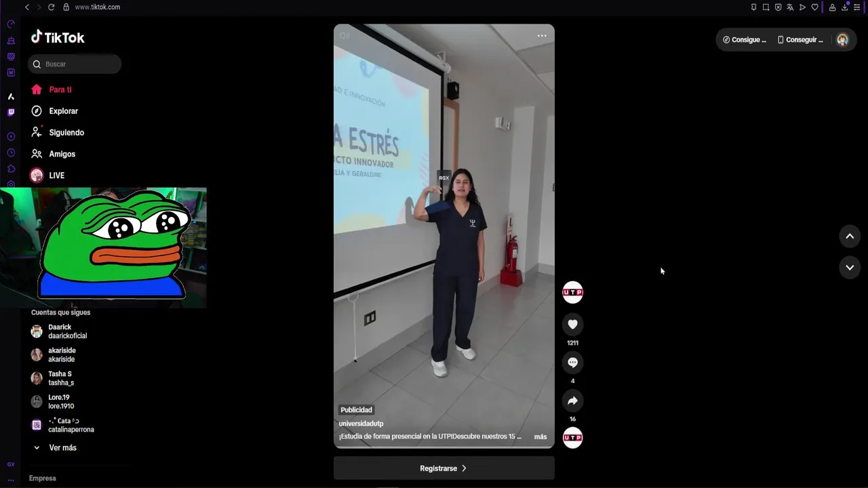This screenshot has height=488, width=868.
Task: Click the heart bookmark icon in the toolbar
Action: pyautogui.click(x=814, y=7)
